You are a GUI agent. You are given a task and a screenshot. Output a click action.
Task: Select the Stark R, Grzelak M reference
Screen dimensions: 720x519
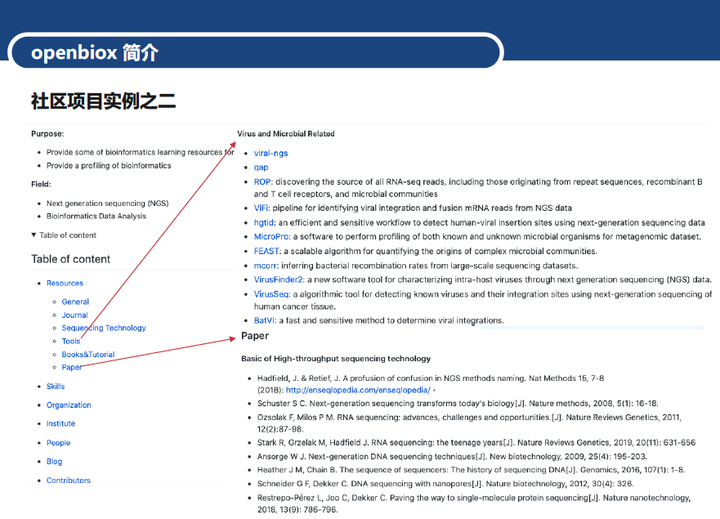click(x=476, y=443)
